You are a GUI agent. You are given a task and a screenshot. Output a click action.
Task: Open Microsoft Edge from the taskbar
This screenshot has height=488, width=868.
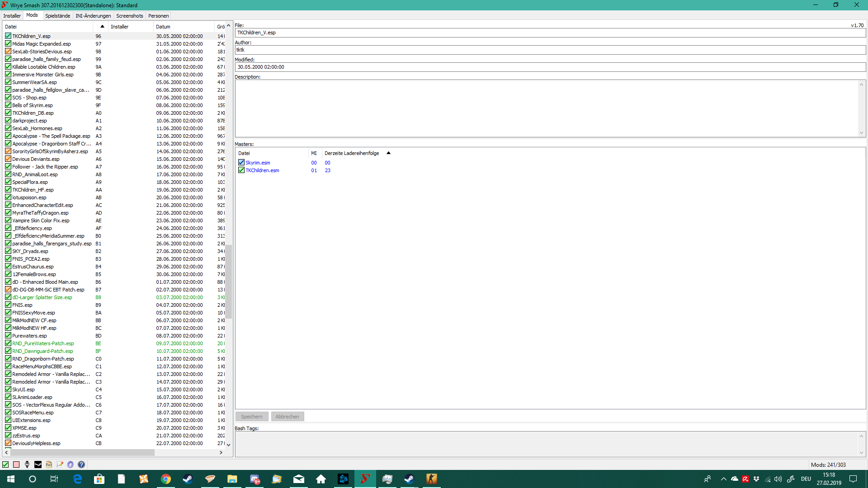coord(77,479)
